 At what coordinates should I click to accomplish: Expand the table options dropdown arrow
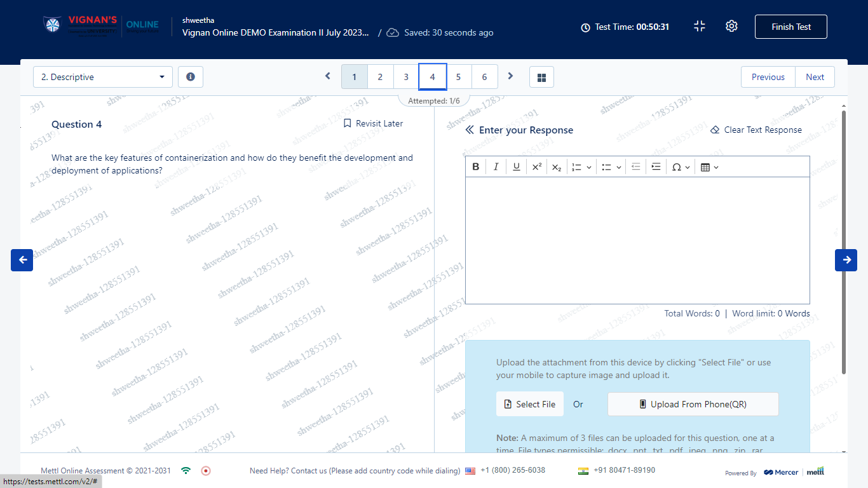(716, 167)
